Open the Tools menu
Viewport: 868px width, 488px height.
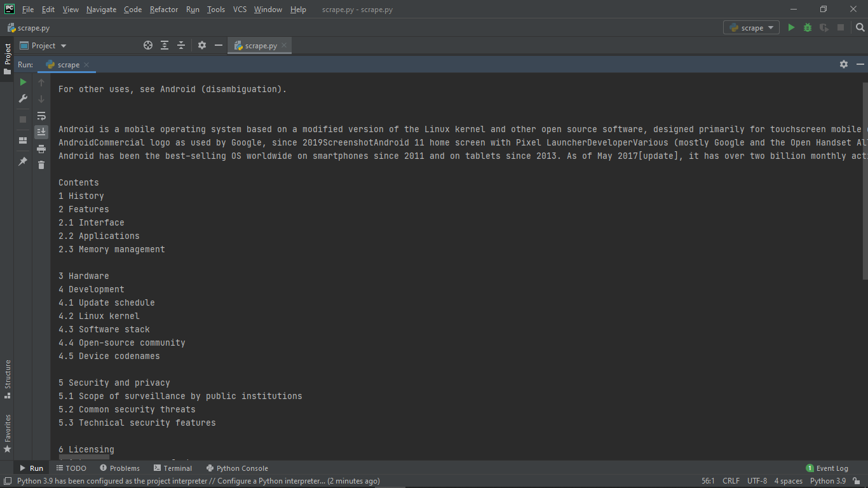[216, 10]
